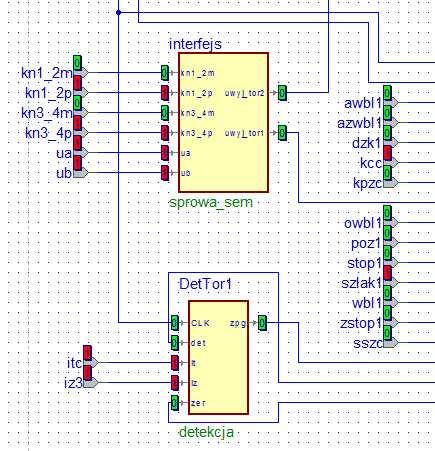Screen dimensions: 435x451
Task: Select the interfejs block title
Action: [195, 44]
